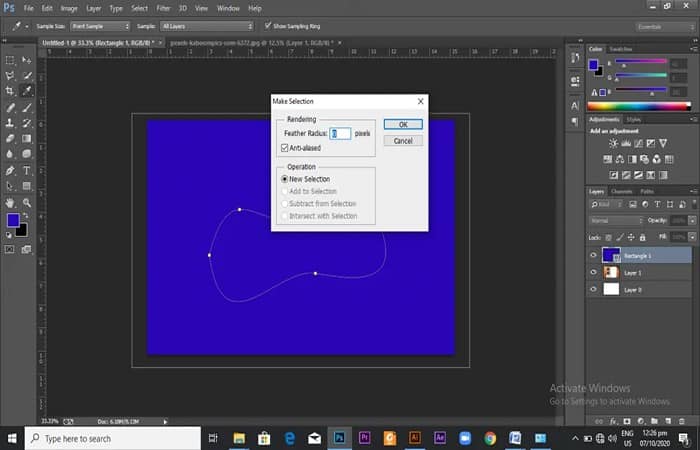Show hidden system tray icons

coord(575,438)
